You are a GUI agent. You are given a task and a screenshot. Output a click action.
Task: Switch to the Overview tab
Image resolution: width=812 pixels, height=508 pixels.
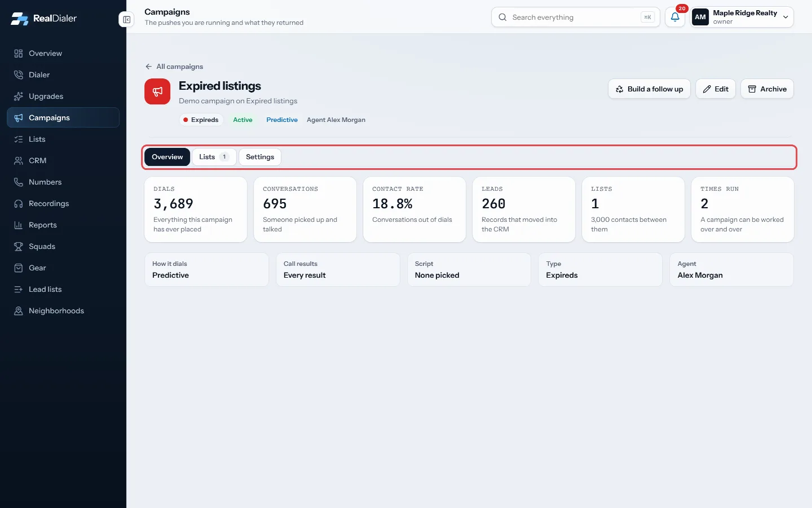coord(167,157)
